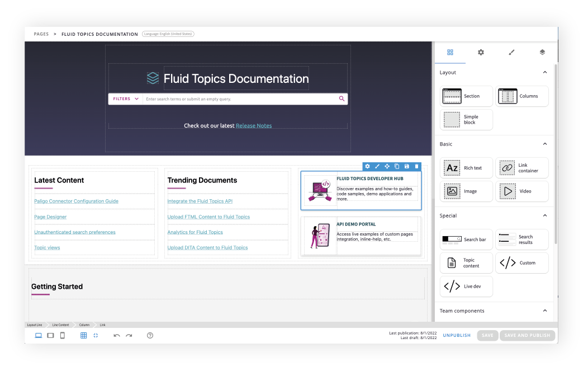Image resolution: width=588 pixels, height=371 pixels.
Task: Collapse the Layout section
Action: coord(545,72)
